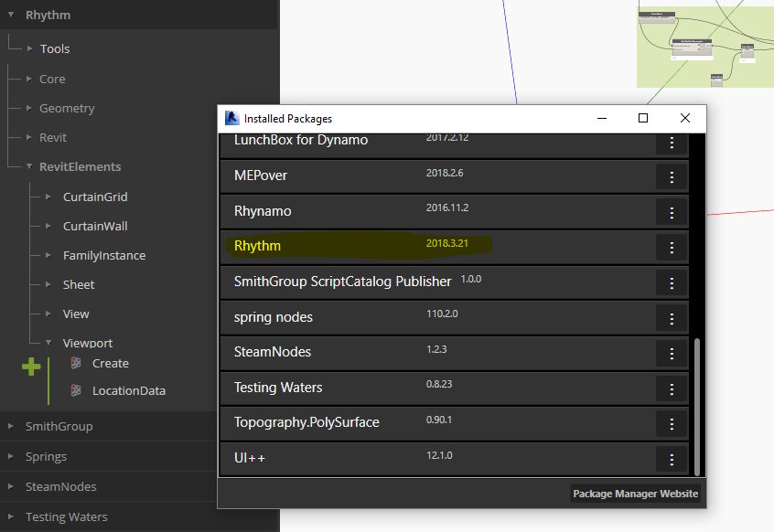Expand the Revit subcategory
The image size is (774, 532).
pos(28,137)
